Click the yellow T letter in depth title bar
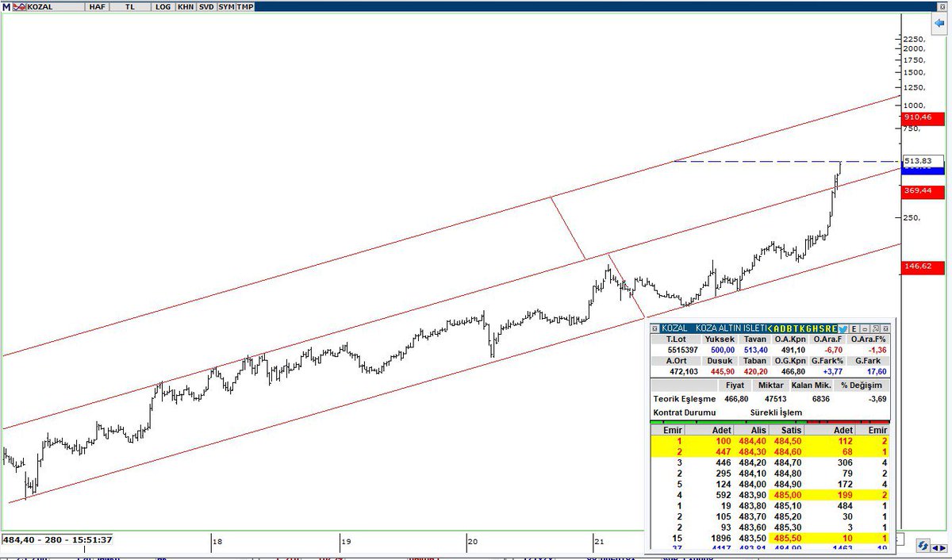This screenshot has width=952, height=560. 796,328
